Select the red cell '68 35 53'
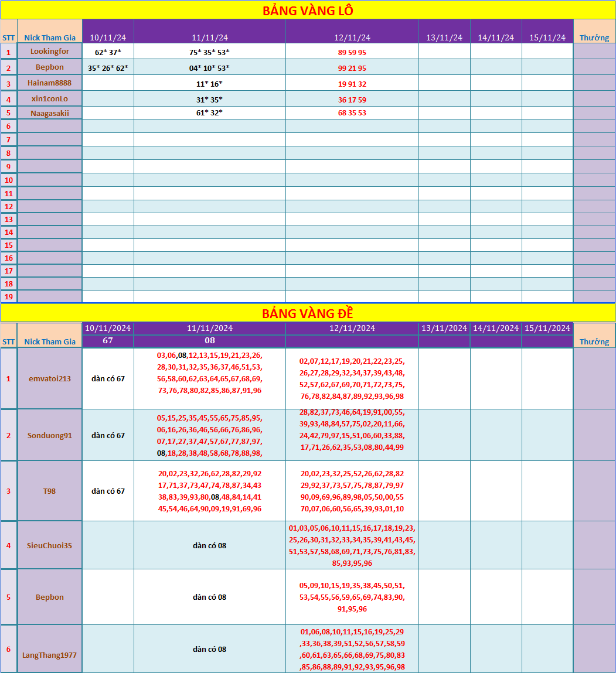The image size is (616, 673). click(x=352, y=113)
